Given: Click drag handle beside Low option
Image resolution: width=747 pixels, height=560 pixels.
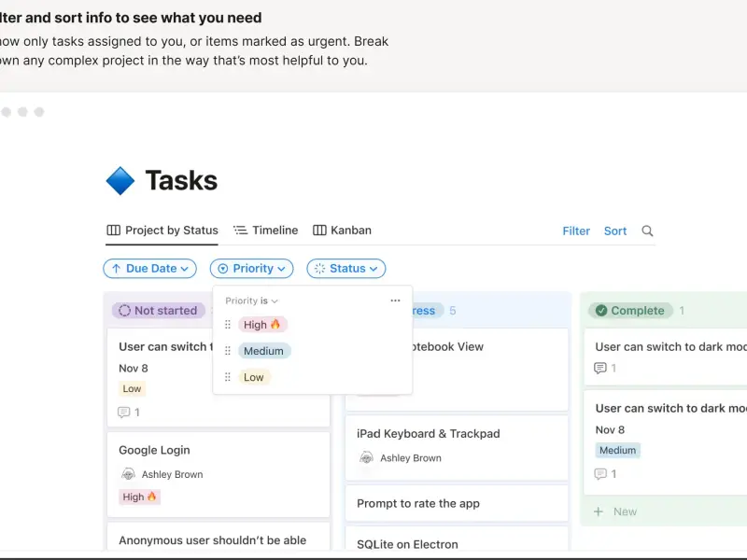Looking at the screenshot, I should click(x=228, y=377).
